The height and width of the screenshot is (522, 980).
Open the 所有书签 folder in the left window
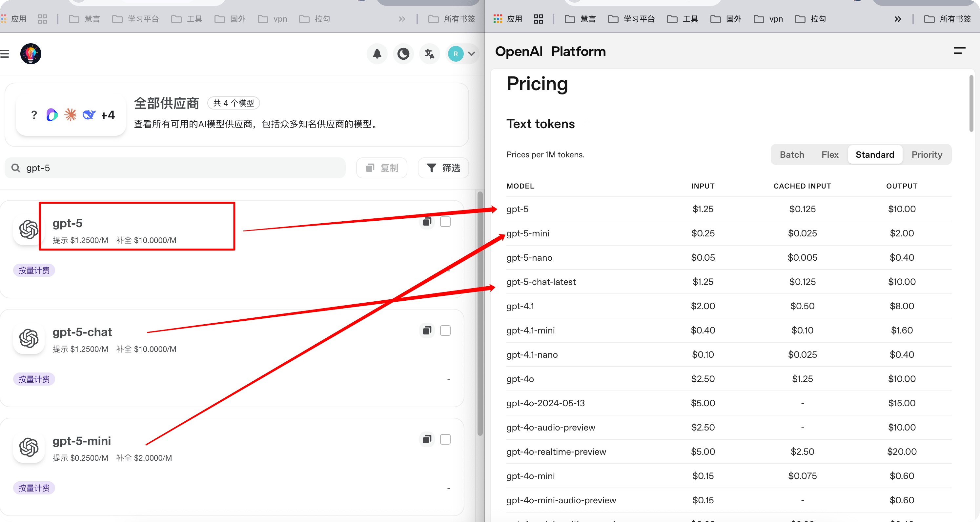[452, 19]
